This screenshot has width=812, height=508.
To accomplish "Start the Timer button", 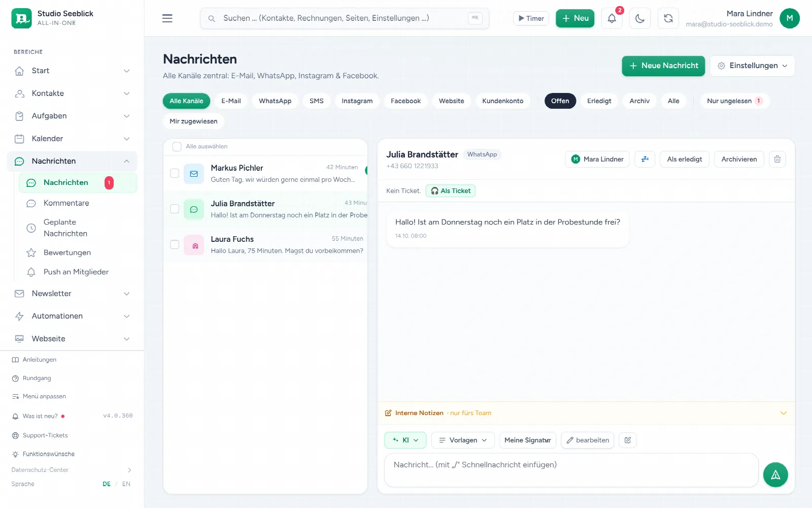I will [x=531, y=18].
